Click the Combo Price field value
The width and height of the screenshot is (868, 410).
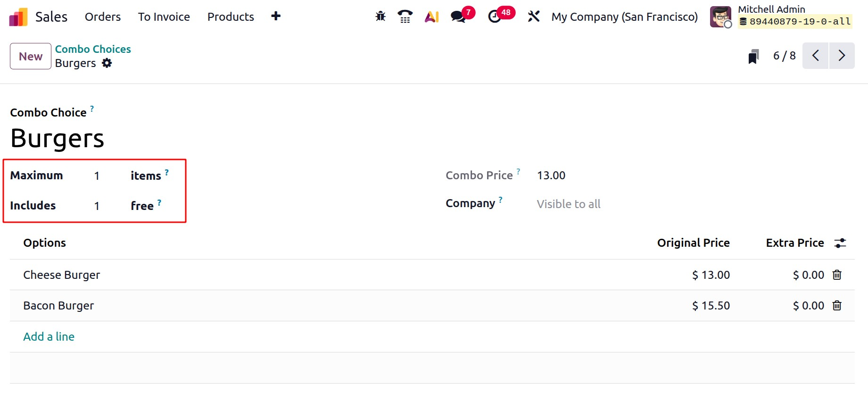[x=551, y=176]
